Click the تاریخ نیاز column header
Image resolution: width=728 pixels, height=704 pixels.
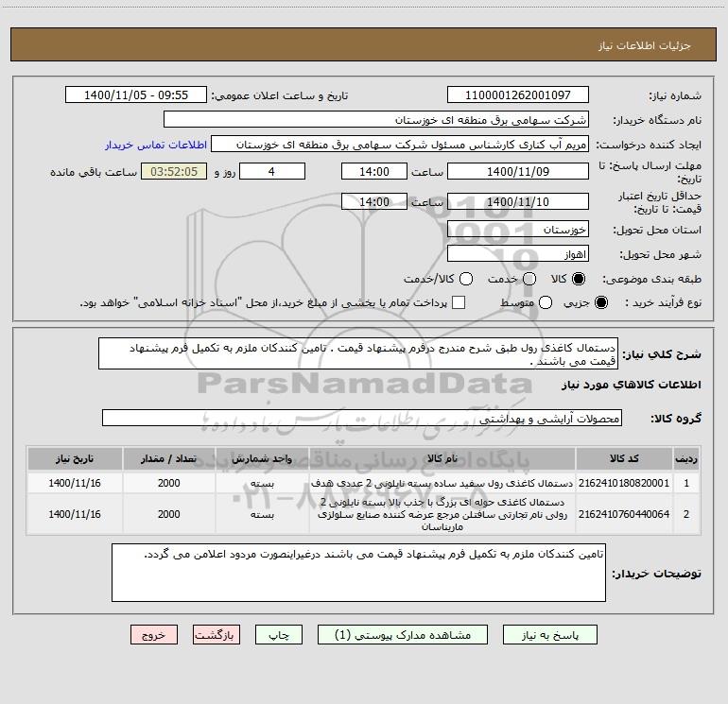75,458
